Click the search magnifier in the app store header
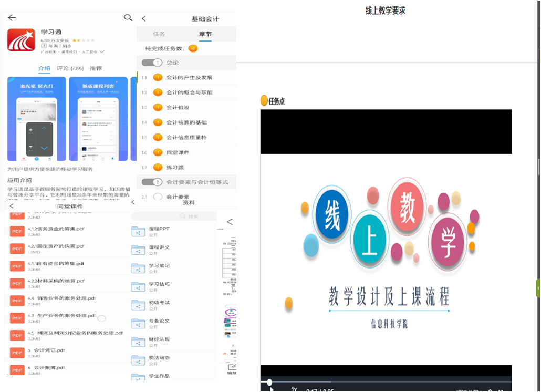This screenshot has height=392, width=541. (128, 17)
